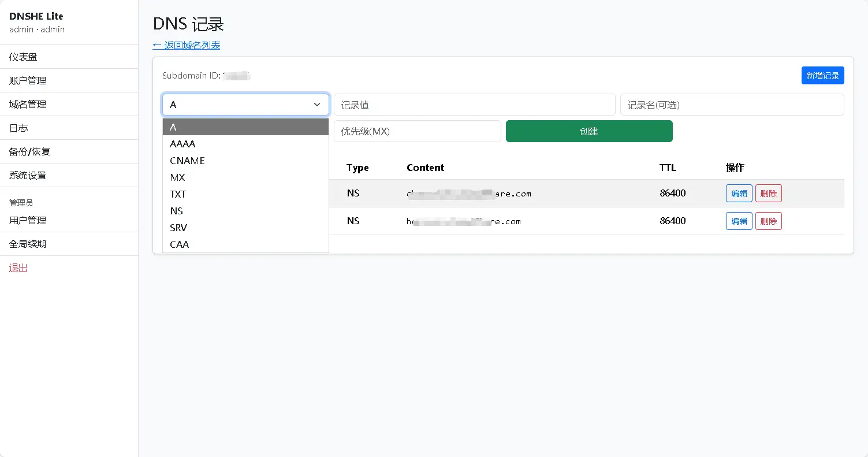The height and width of the screenshot is (457, 868).
Task: Choose SRV from the dropdown list
Action: tap(178, 228)
